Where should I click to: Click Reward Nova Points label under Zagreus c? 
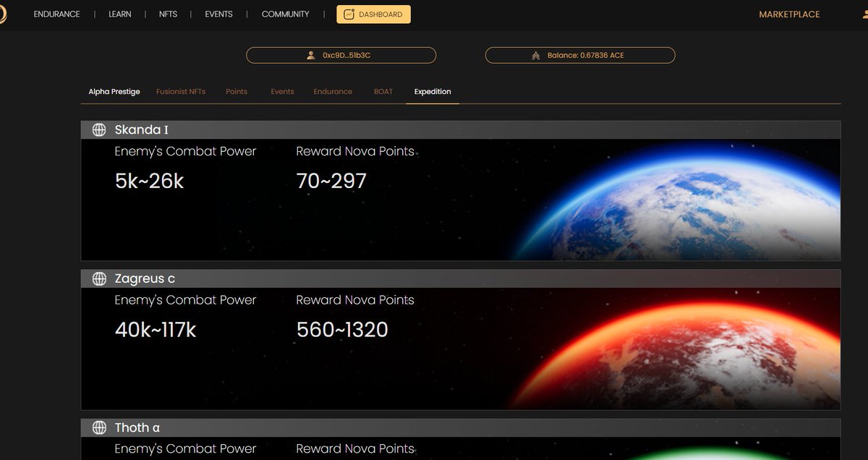coord(355,300)
